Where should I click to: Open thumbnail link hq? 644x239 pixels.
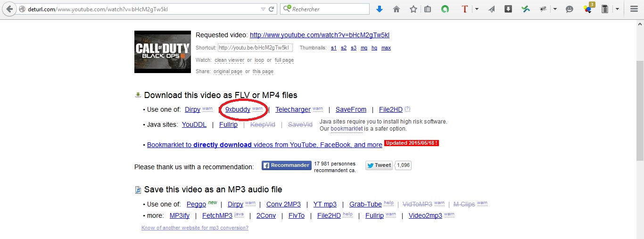374,48
